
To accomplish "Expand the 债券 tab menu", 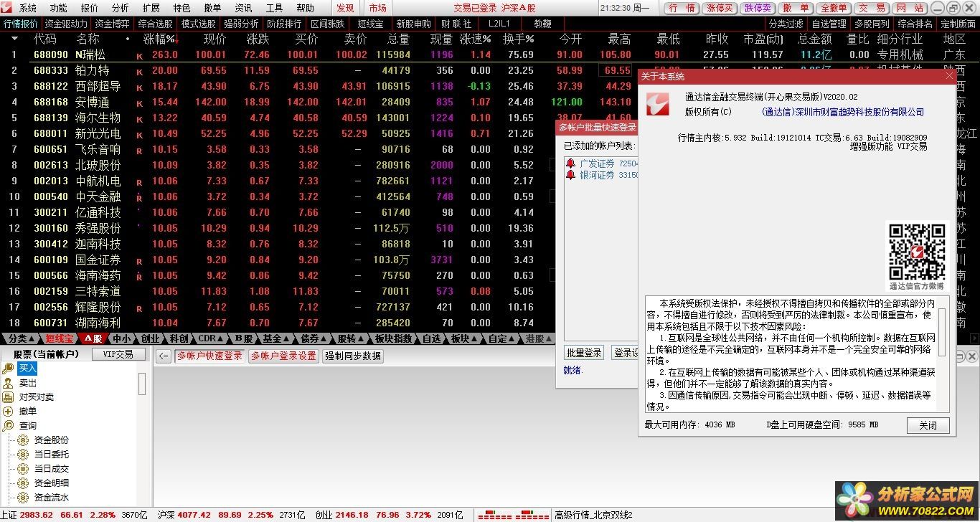I will click(x=313, y=338).
